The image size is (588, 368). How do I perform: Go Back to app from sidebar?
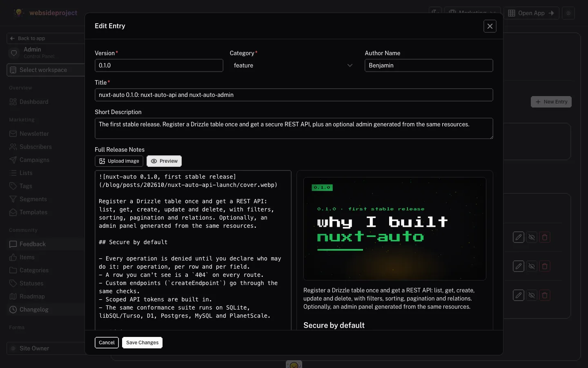pyautogui.click(x=46, y=38)
